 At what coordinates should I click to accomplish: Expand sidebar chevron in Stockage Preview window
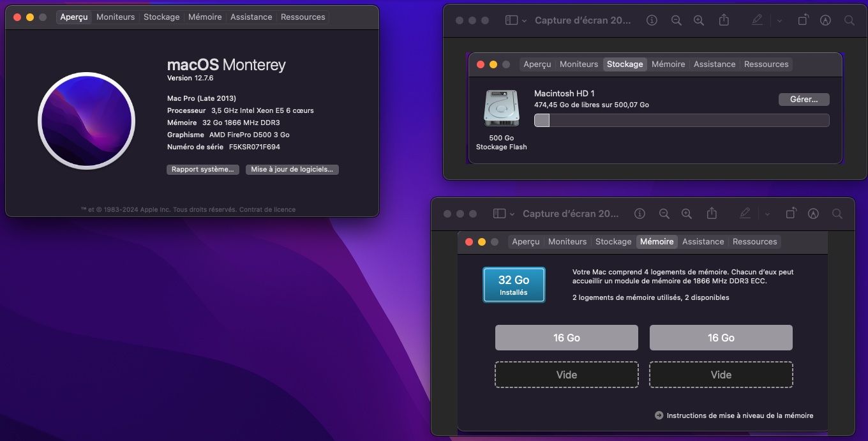(525, 20)
